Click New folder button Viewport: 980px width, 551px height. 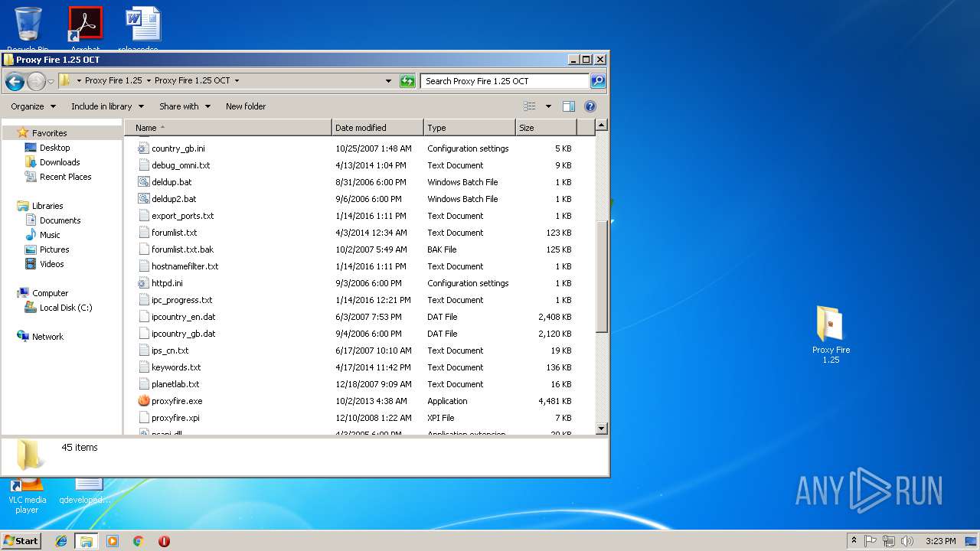tap(246, 106)
